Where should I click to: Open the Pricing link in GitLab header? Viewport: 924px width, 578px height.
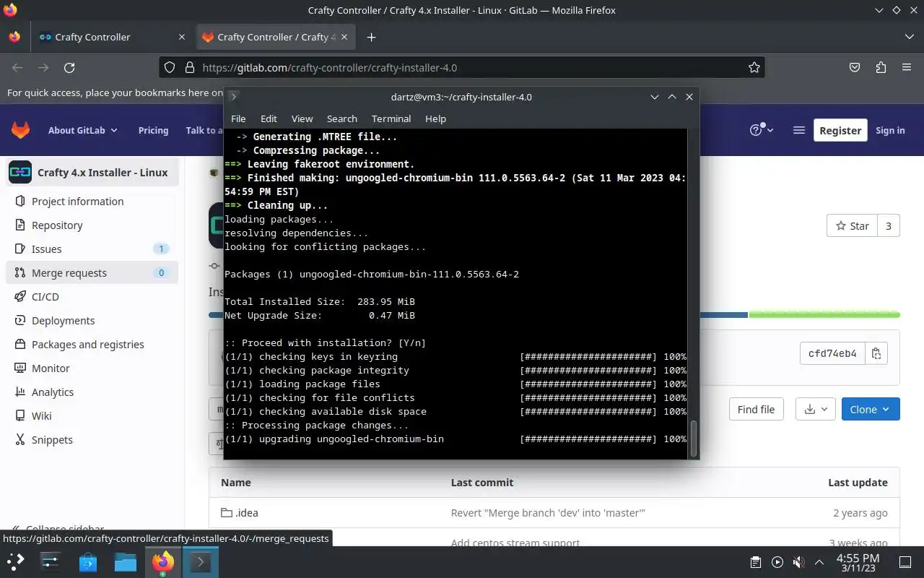click(153, 130)
